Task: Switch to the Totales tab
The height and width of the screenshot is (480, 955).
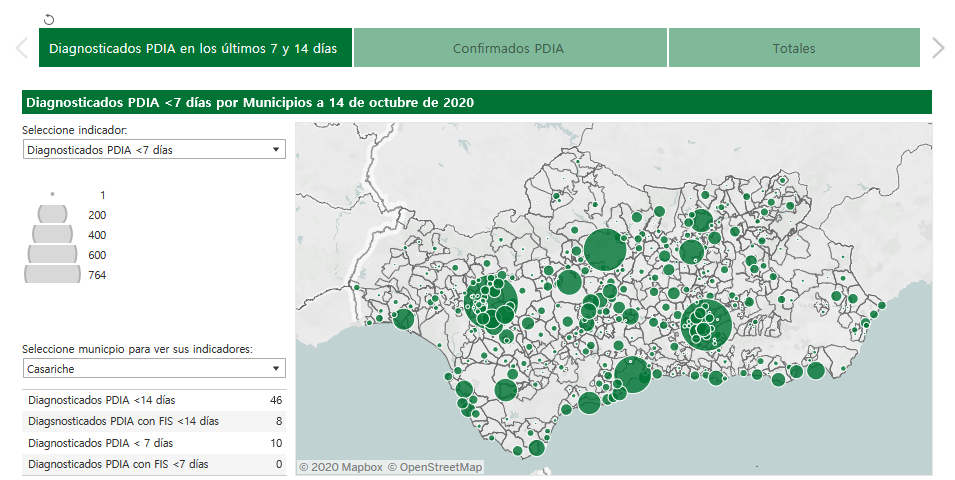Action: (793, 48)
